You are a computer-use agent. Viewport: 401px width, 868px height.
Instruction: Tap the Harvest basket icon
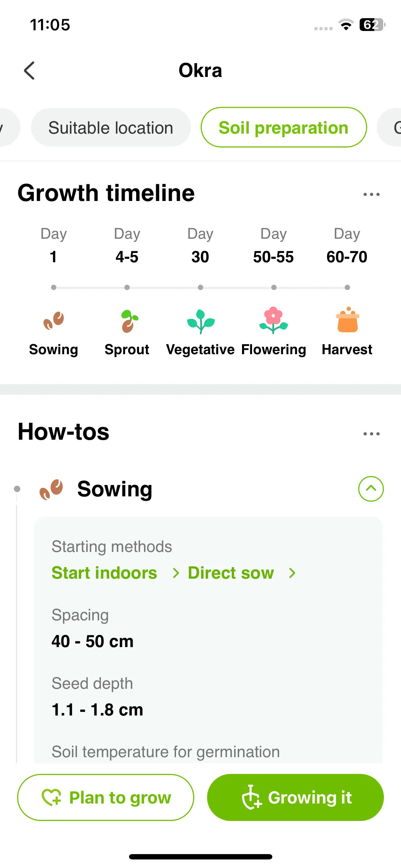click(348, 320)
